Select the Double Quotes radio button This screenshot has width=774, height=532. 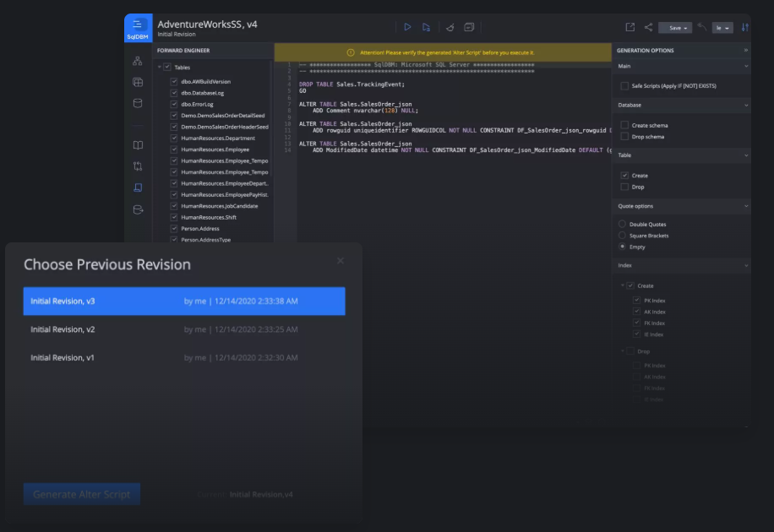622,224
